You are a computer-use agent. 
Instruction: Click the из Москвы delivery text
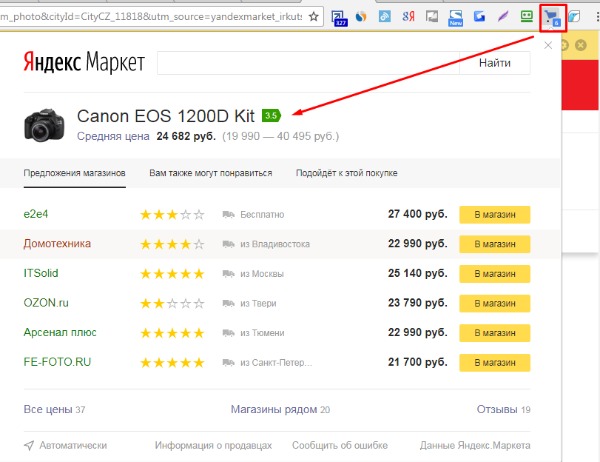point(262,274)
